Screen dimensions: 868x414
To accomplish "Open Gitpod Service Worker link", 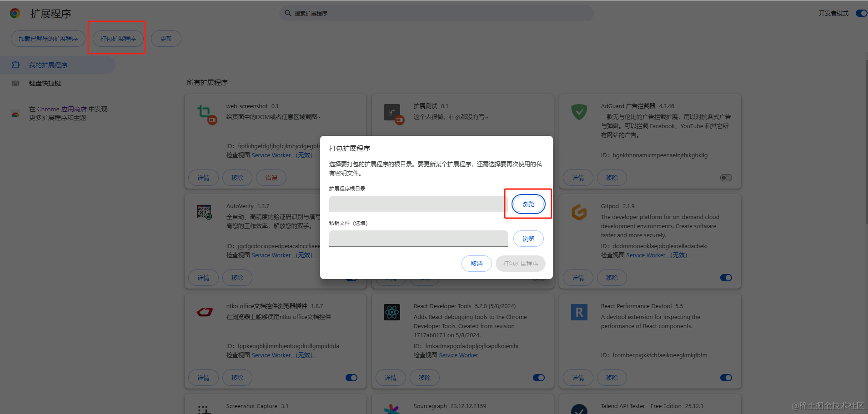I will click(x=658, y=255).
